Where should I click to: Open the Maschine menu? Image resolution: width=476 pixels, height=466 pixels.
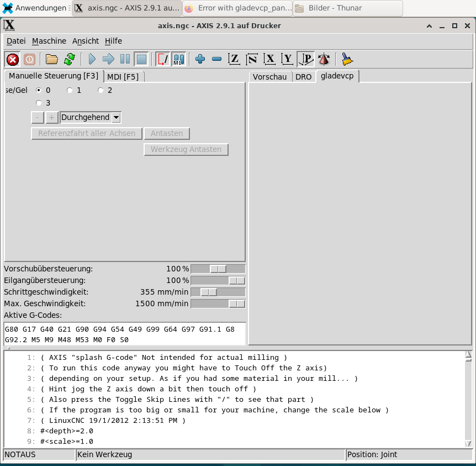[49, 41]
